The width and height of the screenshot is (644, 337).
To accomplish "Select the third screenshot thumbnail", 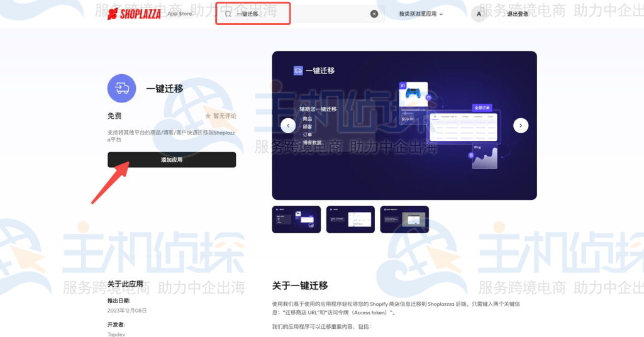I will [404, 219].
